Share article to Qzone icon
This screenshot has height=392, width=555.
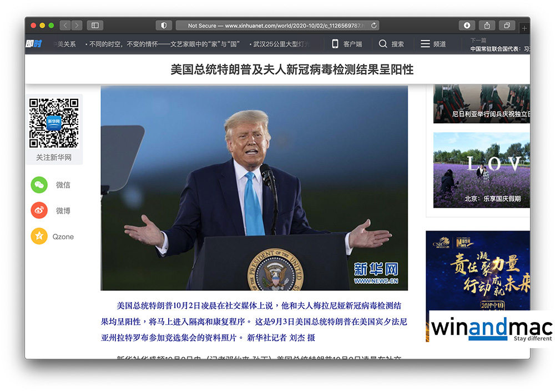[39, 237]
